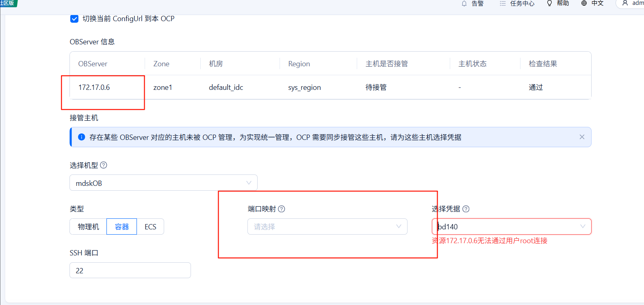Image resolution: width=644 pixels, height=305 pixels.
Task: Click the task center list icon
Action: 503,3
